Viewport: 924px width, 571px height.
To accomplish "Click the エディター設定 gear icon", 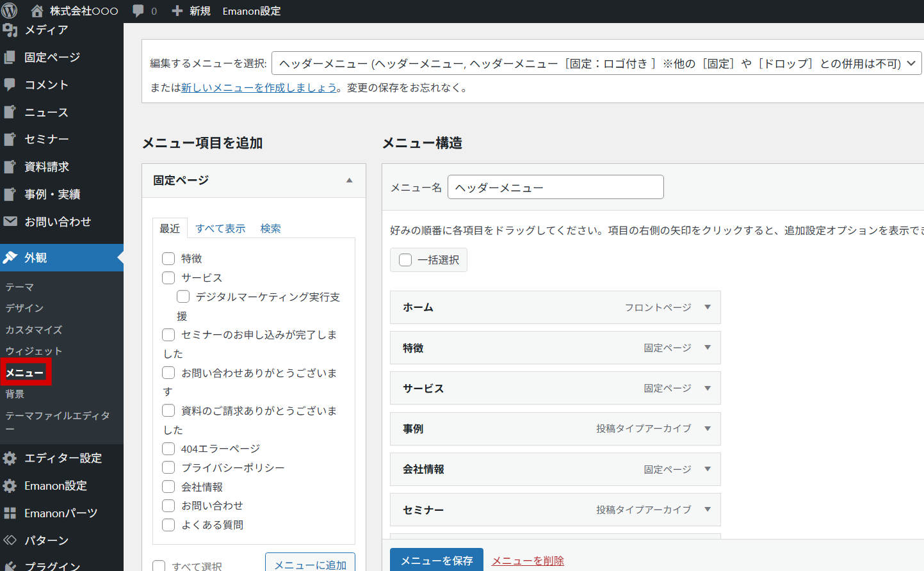I will pos(10,458).
